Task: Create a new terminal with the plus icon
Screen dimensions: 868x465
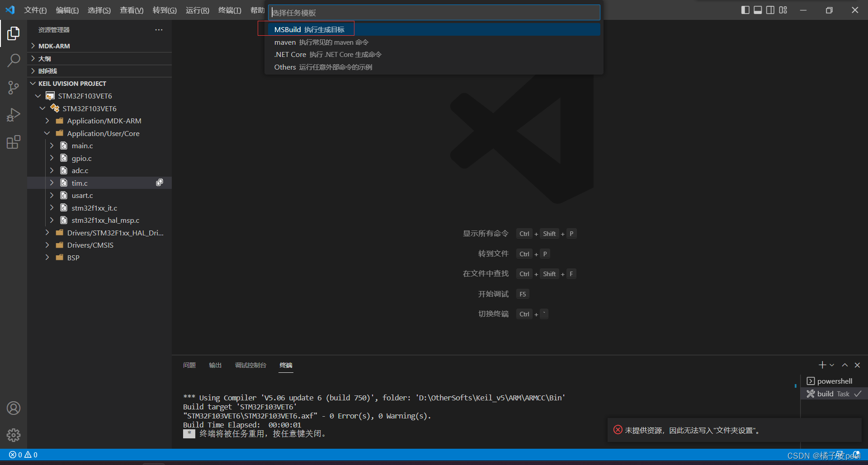Action: [822, 365]
